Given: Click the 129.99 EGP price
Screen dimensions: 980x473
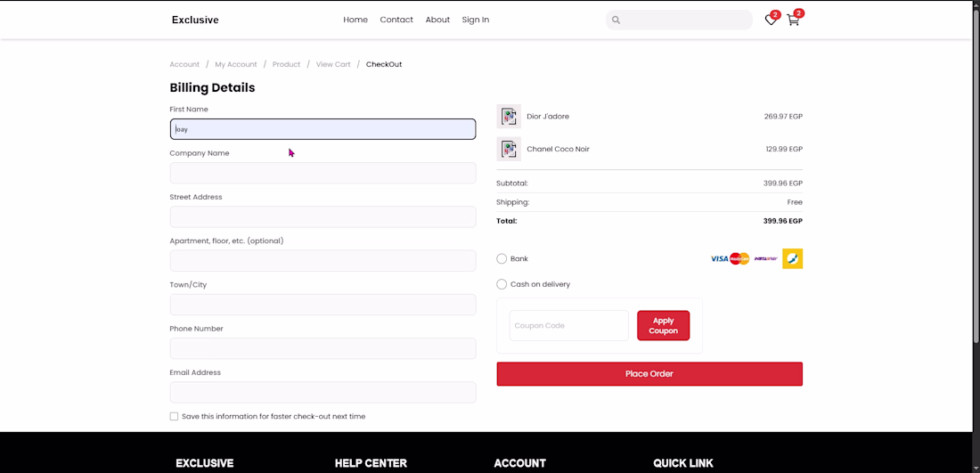Looking at the screenshot, I should [784, 149].
